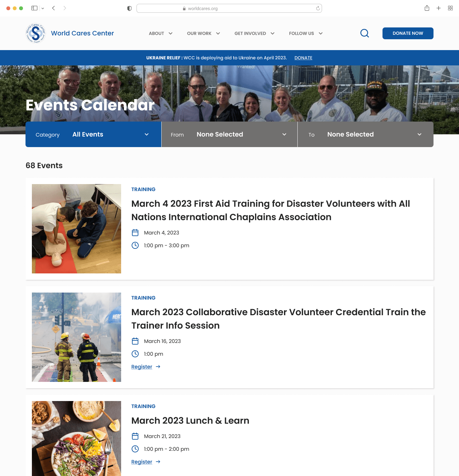The height and width of the screenshot is (476, 459).
Task: Open the site search magnifier icon
Action: [365, 33]
